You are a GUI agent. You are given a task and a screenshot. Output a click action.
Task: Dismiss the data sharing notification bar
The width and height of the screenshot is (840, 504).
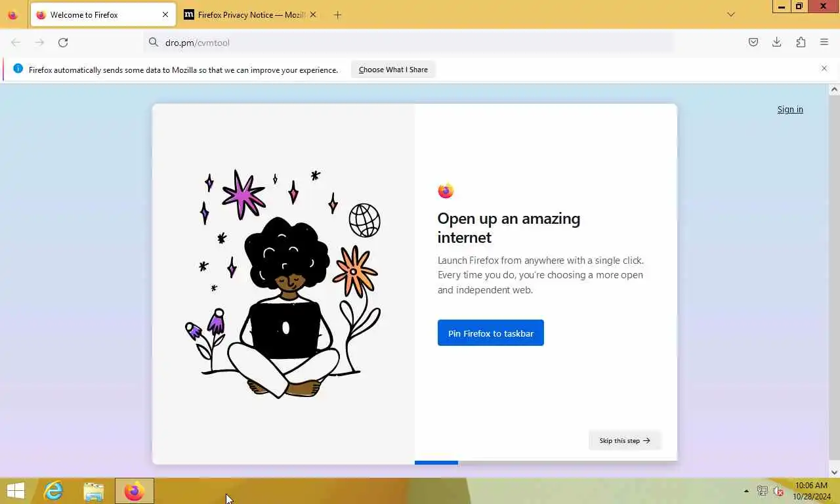tap(824, 68)
